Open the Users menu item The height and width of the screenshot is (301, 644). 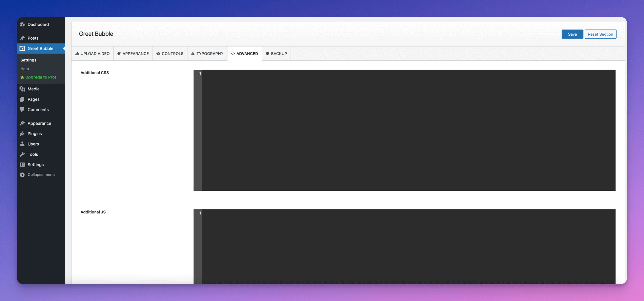point(41,144)
